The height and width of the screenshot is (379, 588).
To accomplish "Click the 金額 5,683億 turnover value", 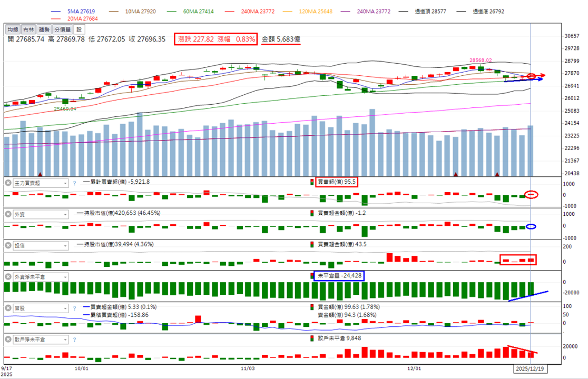I will [281, 39].
